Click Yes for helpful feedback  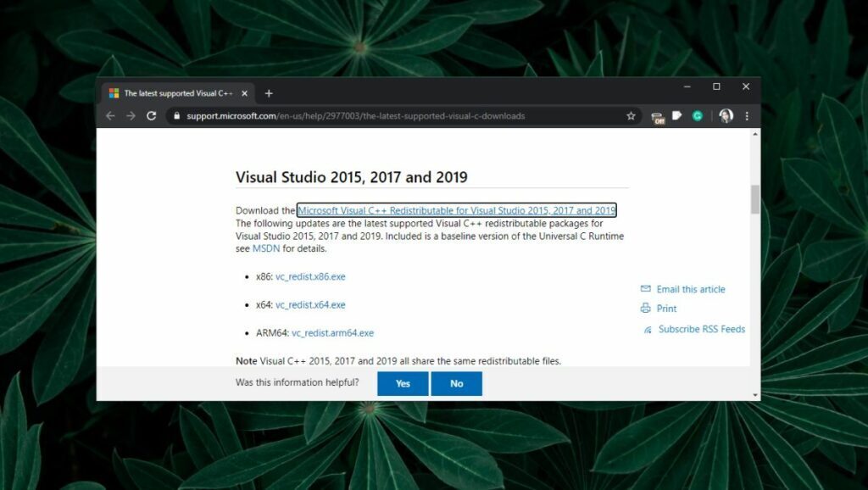pyautogui.click(x=402, y=383)
